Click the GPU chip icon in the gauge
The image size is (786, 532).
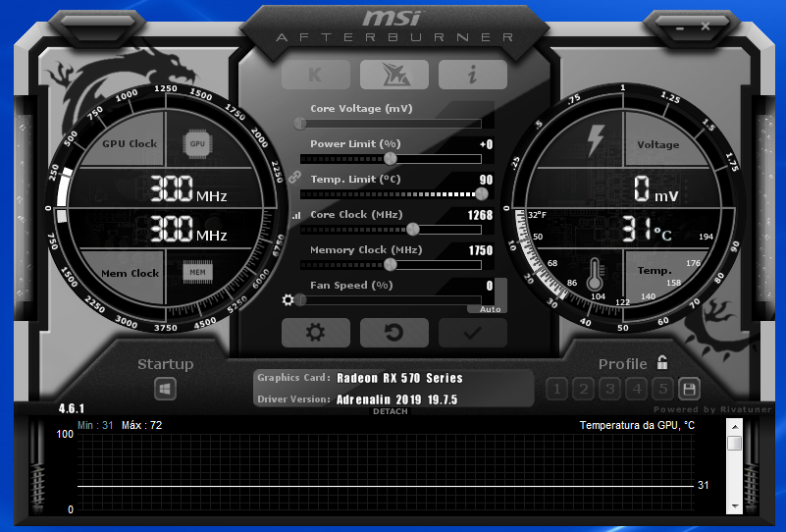197,144
